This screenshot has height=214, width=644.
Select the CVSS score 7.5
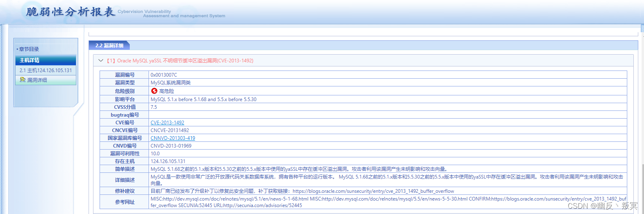click(153, 107)
